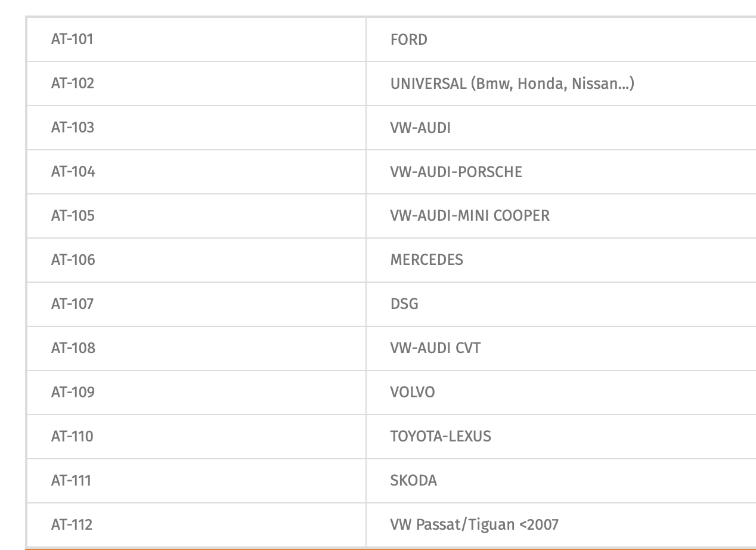Select the AT-104 code cell
This screenshot has width=756, height=550.
click(x=73, y=172)
